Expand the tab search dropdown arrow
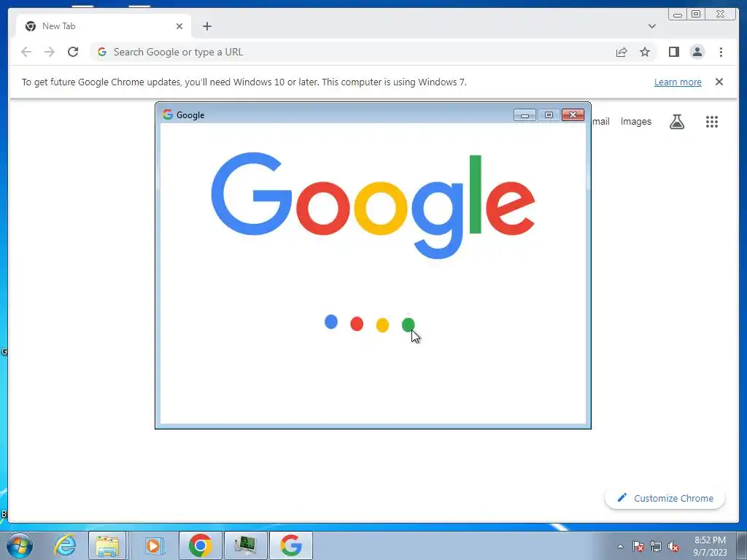 [651, 26]
